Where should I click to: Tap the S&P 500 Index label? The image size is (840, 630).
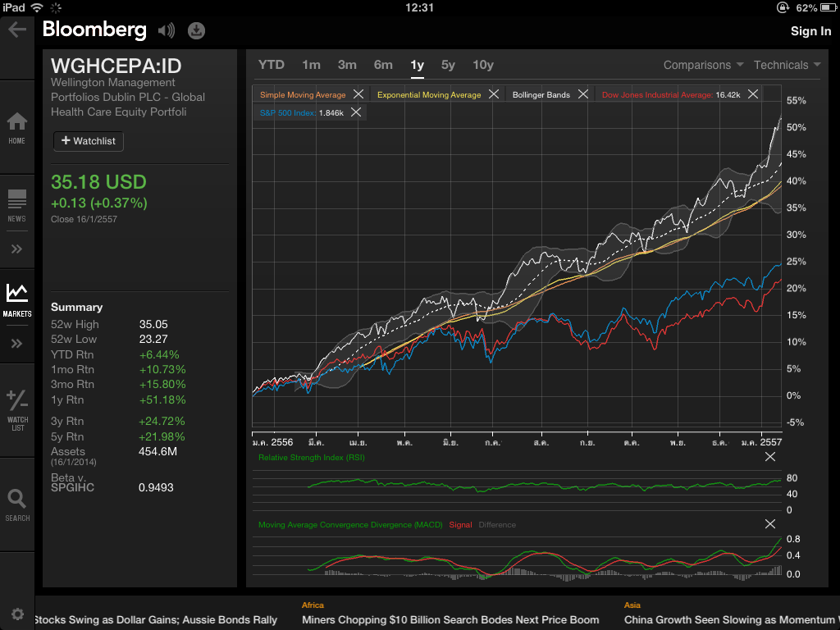(288, 113)
